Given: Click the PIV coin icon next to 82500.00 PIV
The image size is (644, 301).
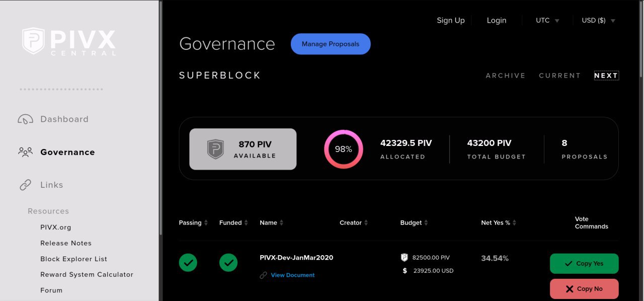Looking at the screenshot, I should pyautogui.click(x=404, y=257).
